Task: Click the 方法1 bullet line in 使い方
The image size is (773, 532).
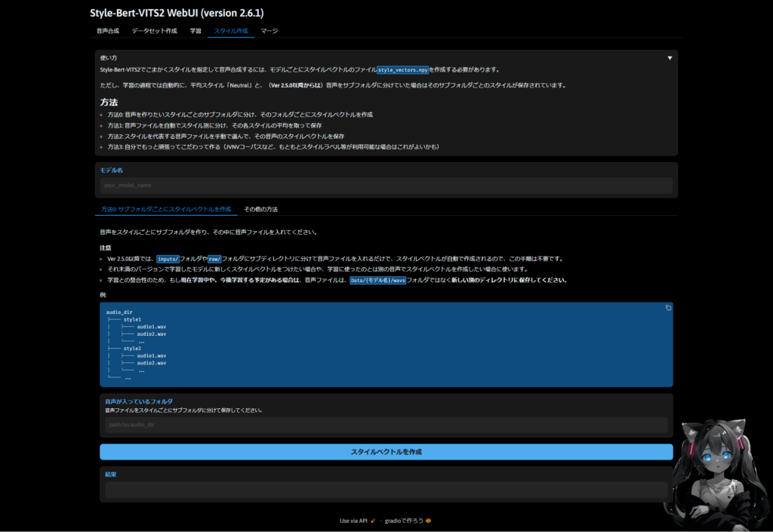Action: [x=214, y=125]
